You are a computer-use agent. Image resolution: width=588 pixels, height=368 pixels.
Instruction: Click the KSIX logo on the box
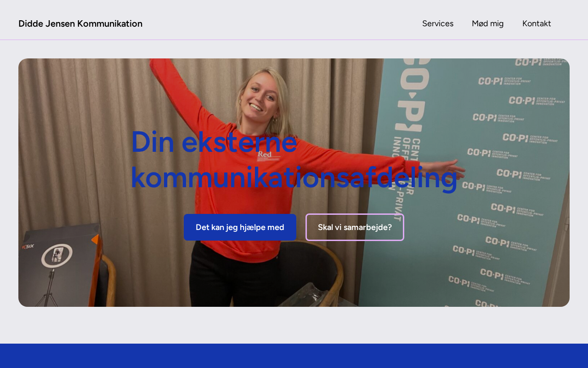pyautogui.click(x=28, y=247)
